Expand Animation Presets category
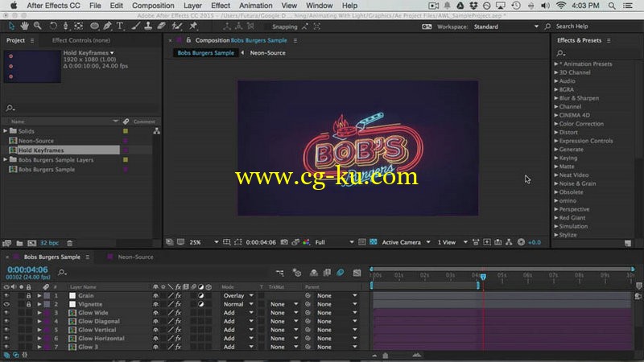 pos(556,64)
